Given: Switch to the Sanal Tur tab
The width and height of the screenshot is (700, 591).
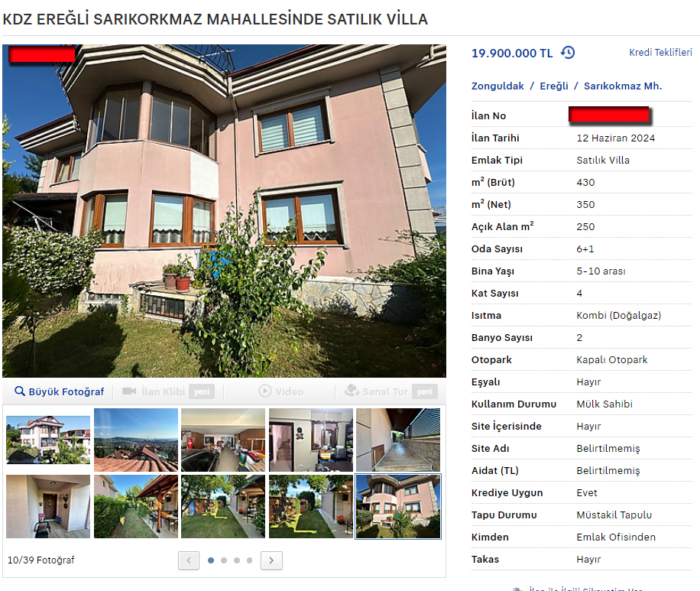Looking at the screenshot, I should 391,391.
